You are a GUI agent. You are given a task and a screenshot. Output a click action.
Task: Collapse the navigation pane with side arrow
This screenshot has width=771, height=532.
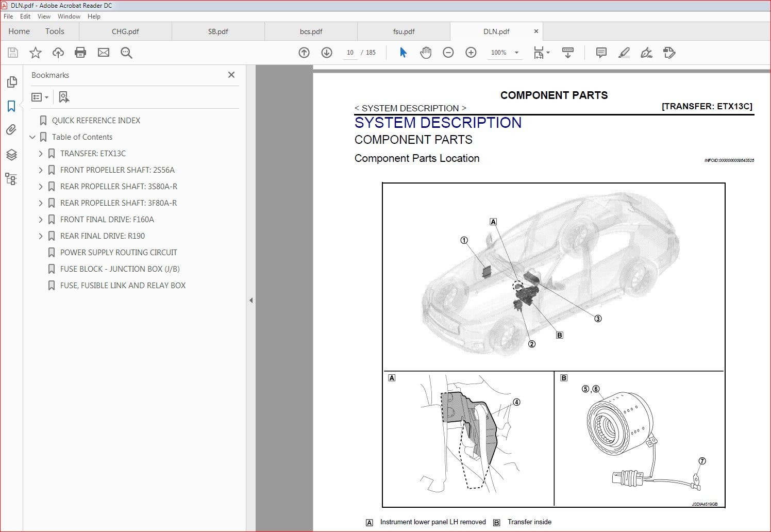pos(251,300)
